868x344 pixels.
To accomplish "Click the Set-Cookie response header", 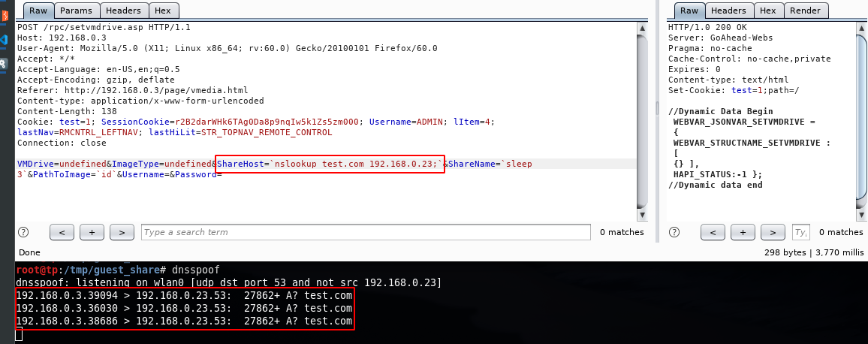I will [734, 90].
